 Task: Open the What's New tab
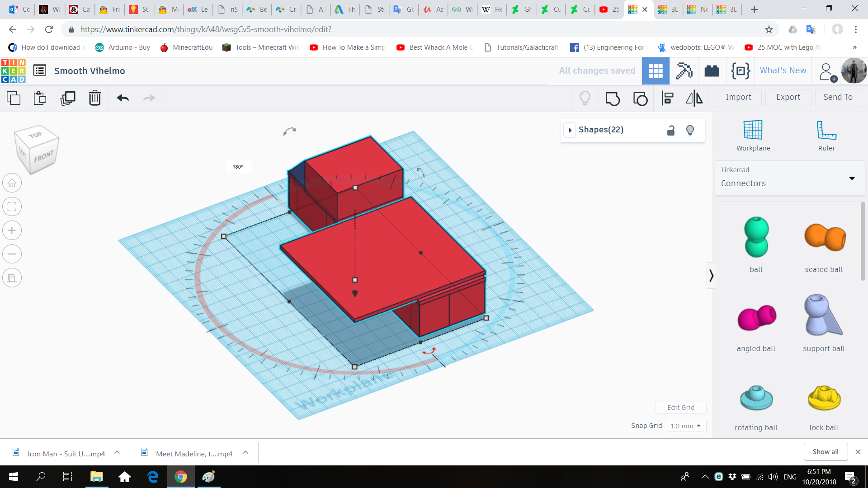783,70
